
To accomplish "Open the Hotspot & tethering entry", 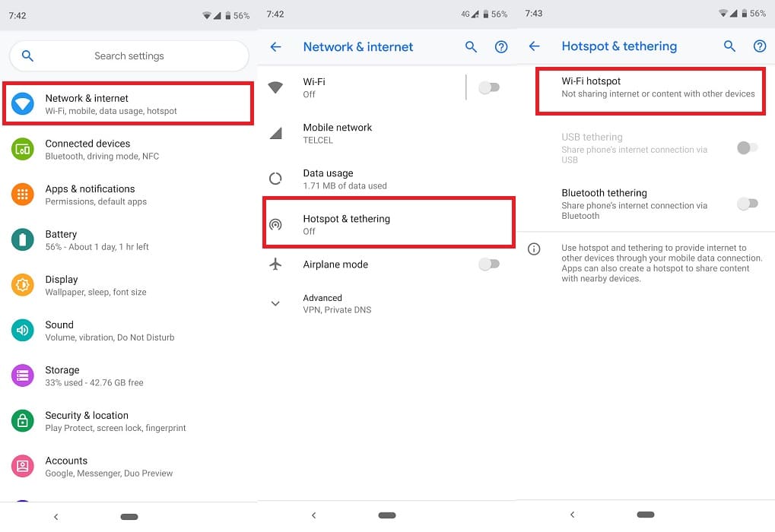I will (388, 224).
